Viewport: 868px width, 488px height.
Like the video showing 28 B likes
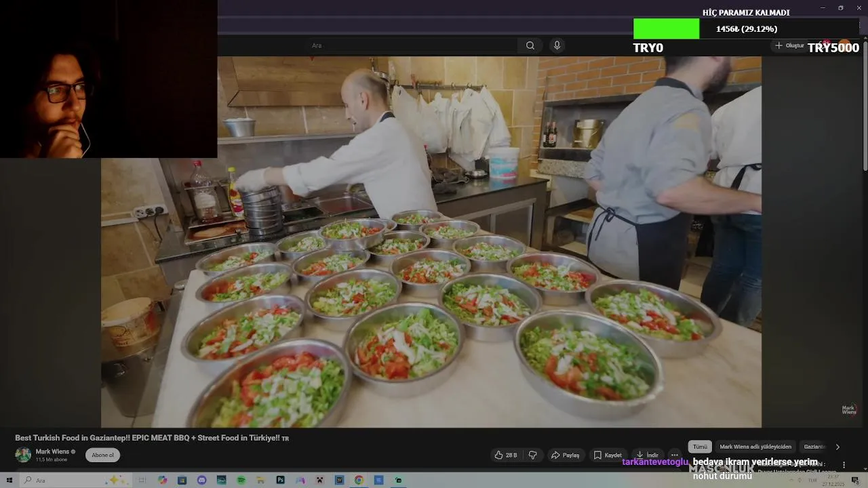click(506, 455)
